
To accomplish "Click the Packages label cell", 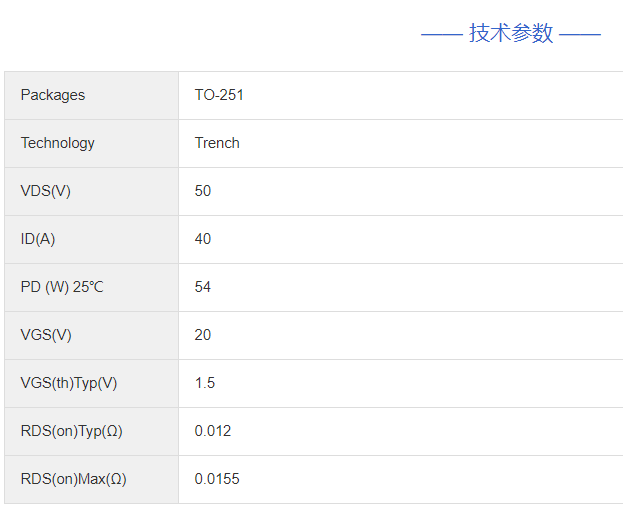I will tap(53, 95).
